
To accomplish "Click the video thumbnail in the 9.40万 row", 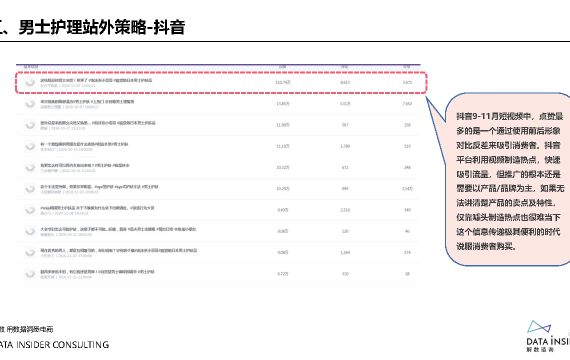I will point(30,210).
